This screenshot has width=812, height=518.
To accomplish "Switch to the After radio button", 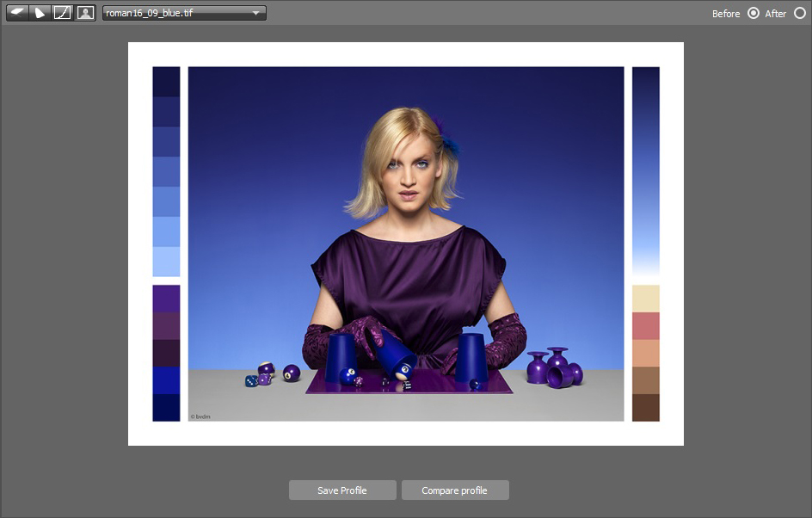I will (x=800, y=13).
